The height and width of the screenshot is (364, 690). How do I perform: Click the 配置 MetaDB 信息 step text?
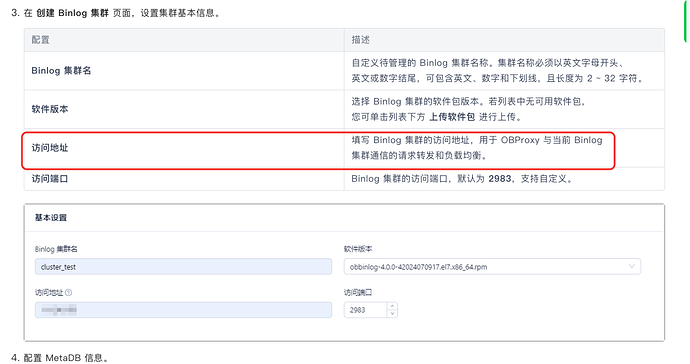pyautogui.click(x=65, y=358)
